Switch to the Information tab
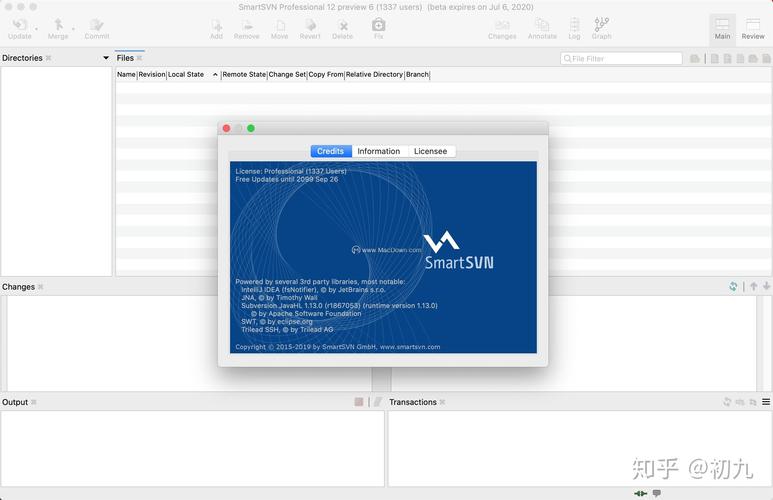The image size is (773, 500). (379, 151)
